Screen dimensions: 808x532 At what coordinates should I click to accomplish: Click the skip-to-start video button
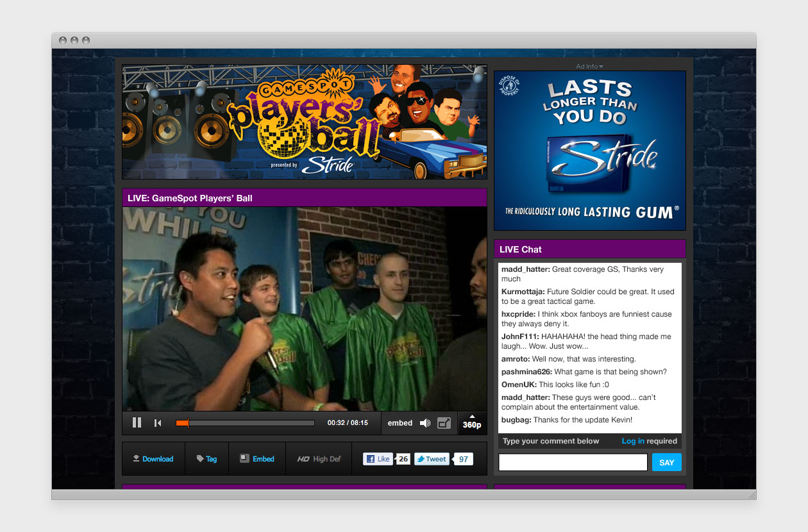(158, 423)
